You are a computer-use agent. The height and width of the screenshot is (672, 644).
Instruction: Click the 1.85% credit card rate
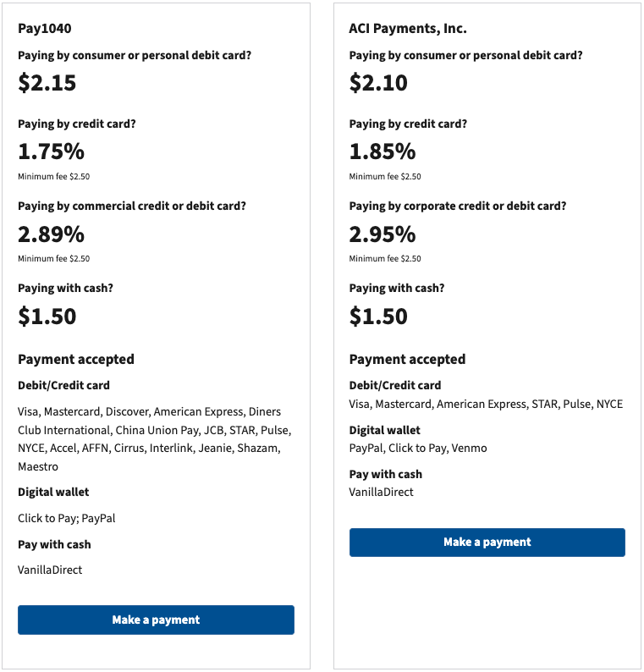383,151
